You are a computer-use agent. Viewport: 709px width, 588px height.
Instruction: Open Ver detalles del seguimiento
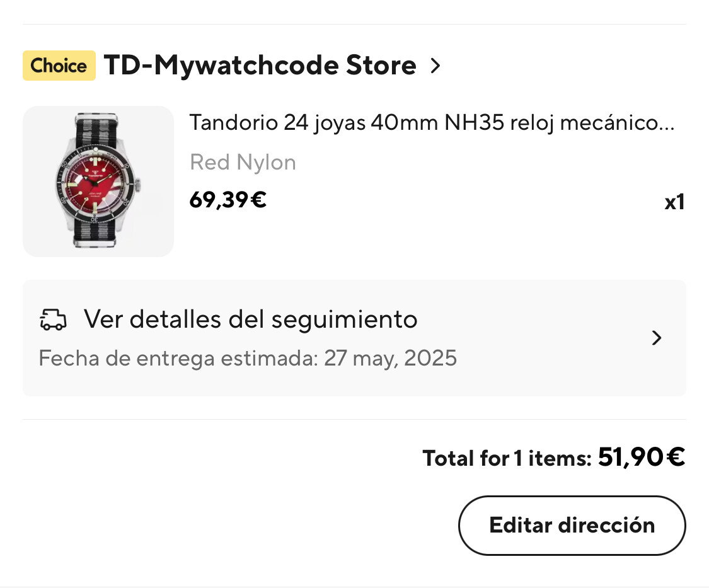[250, 320]
